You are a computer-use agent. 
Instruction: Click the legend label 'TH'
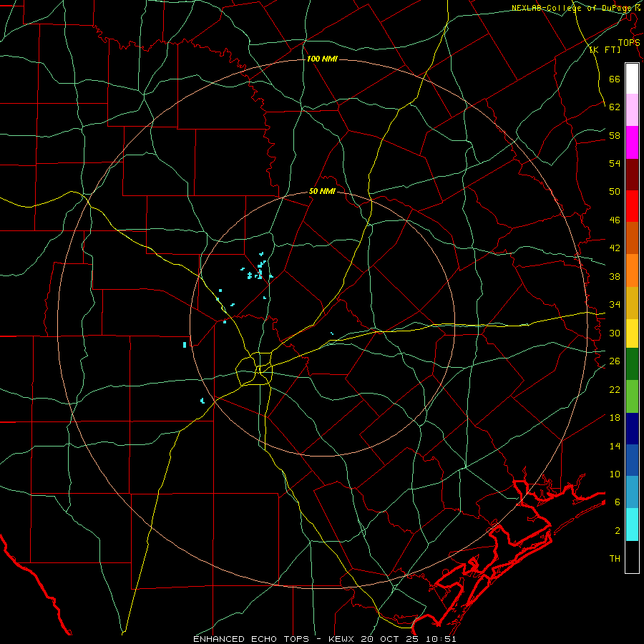pos(615,558)
